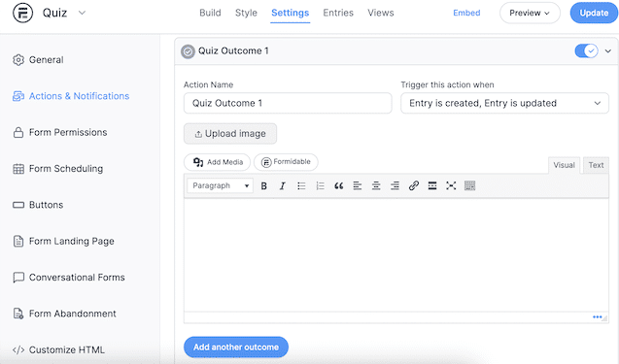
Task: Align text right in editor
Action: click(395, 185)
